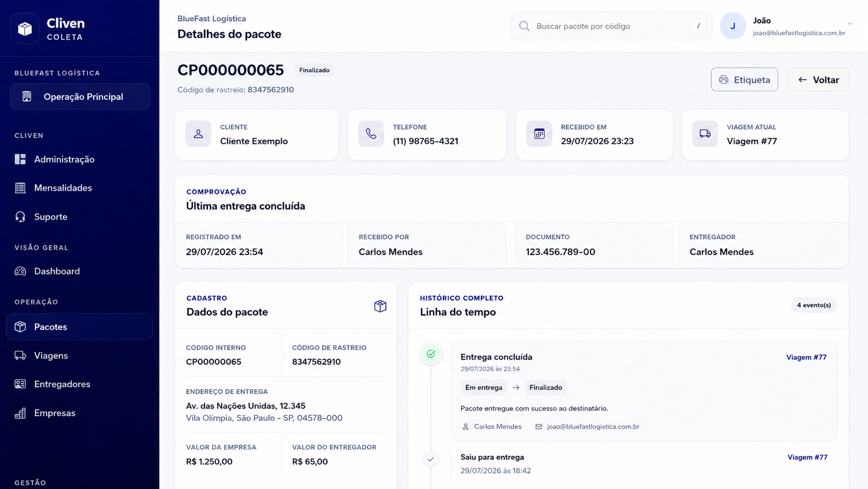This screenshot has height=489, width=868.
Task: Click the left arrow icon in Voltar
Action: pos(803,80)
